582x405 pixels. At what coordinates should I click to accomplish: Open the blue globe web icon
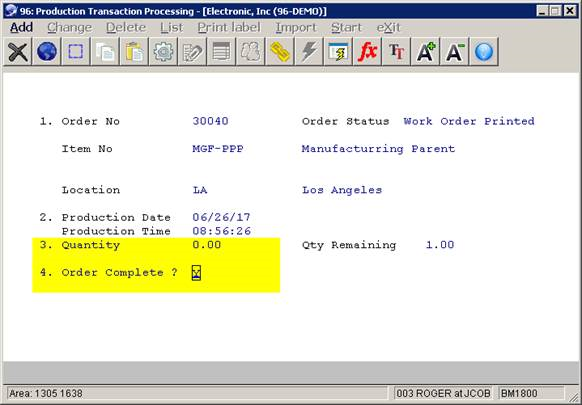tap(47, 52)
